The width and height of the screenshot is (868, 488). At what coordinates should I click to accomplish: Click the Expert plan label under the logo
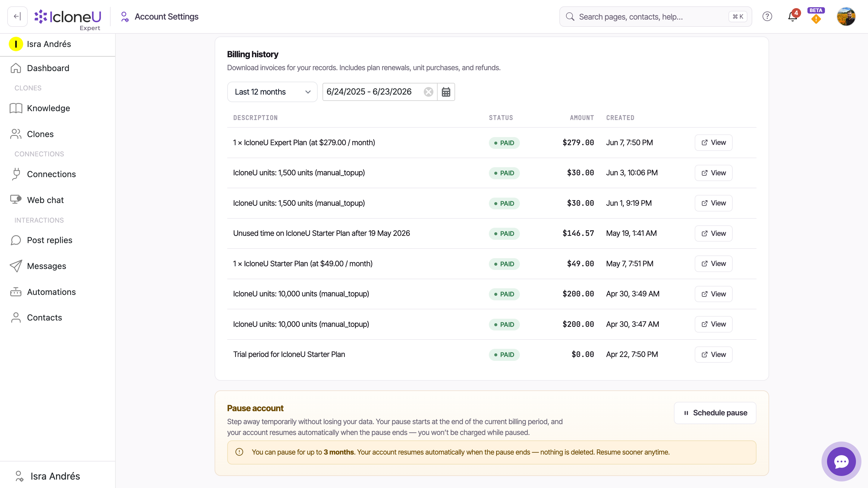pyautogui.click(x=90, y=28)
